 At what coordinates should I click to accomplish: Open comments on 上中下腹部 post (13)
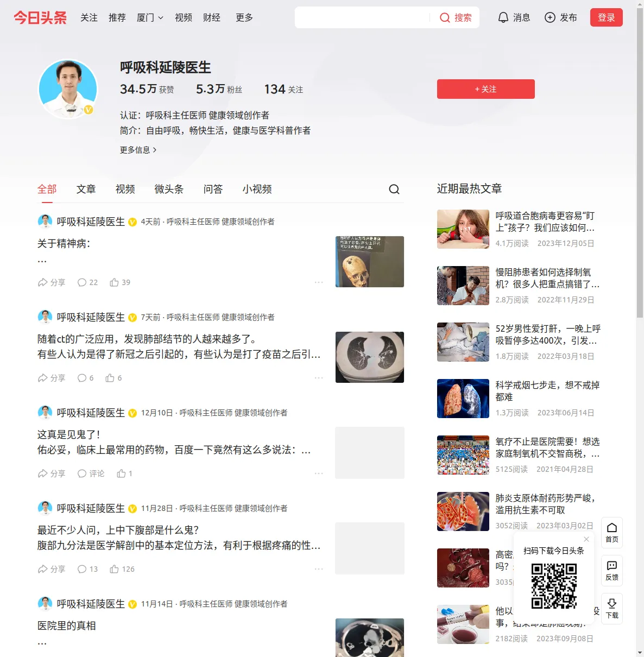87,569
